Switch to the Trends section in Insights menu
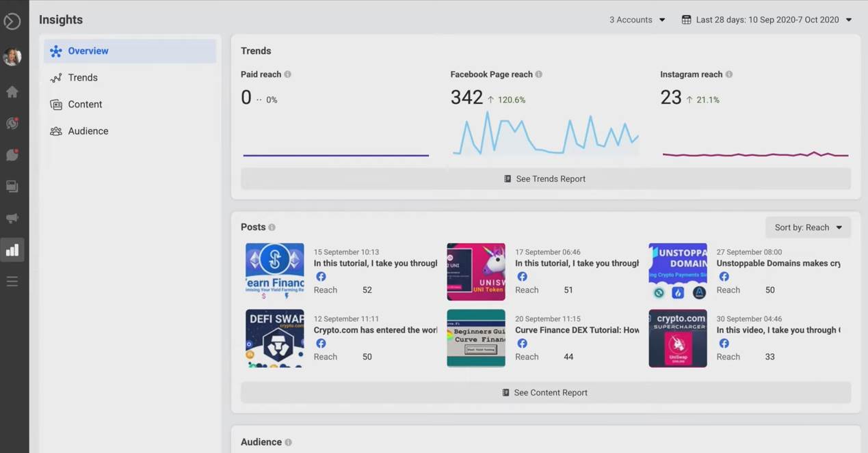The width and height of the screenshot is (868, 453). 83,78
